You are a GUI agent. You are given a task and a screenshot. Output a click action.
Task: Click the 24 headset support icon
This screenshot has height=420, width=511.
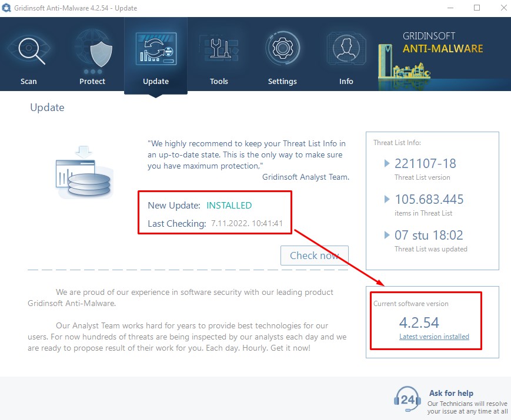(408, 399)
